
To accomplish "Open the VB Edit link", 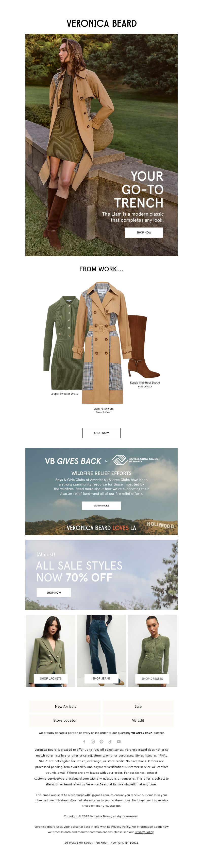I will (138, 720).
